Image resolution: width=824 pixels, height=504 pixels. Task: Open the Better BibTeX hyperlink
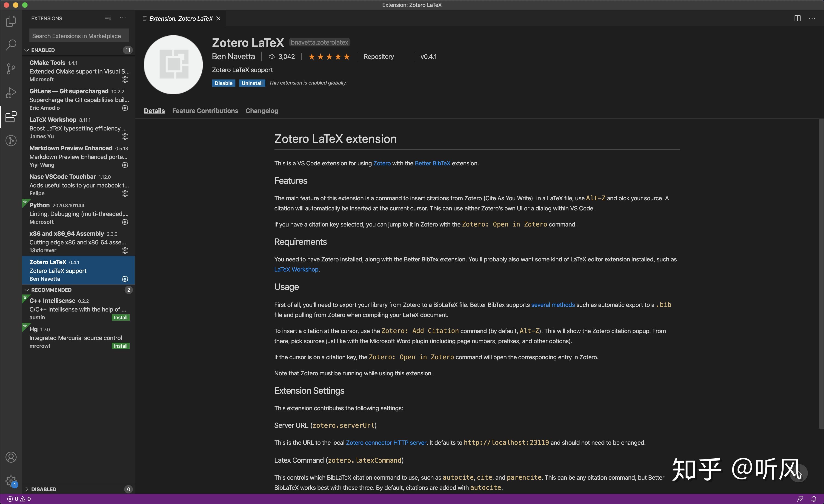coord(432,163)
